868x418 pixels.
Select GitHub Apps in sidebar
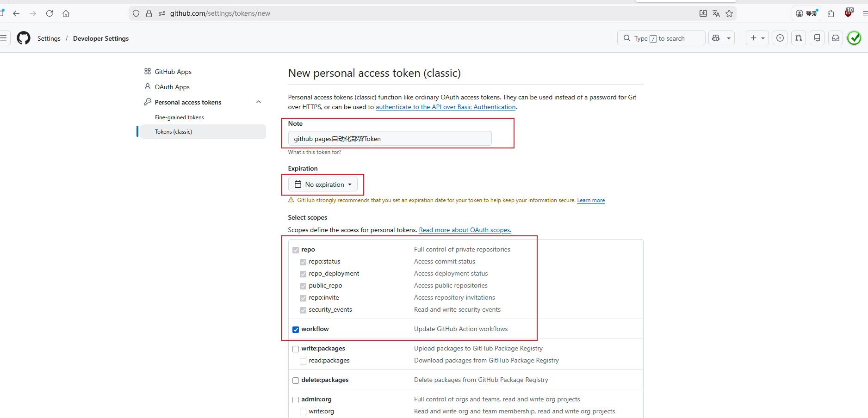tap(173, 72)
